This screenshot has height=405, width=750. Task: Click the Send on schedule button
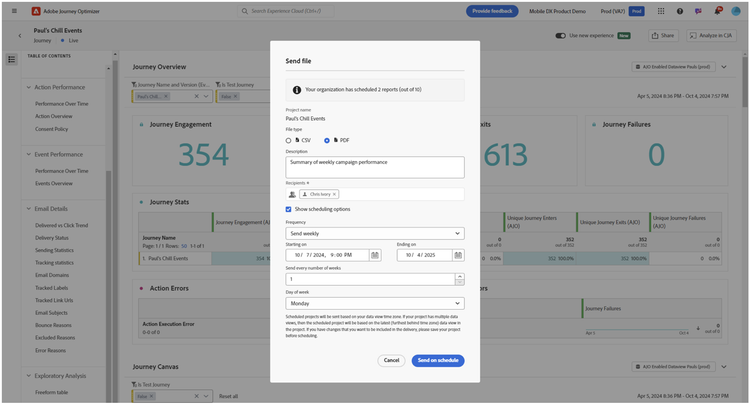[x=437, y=360]
